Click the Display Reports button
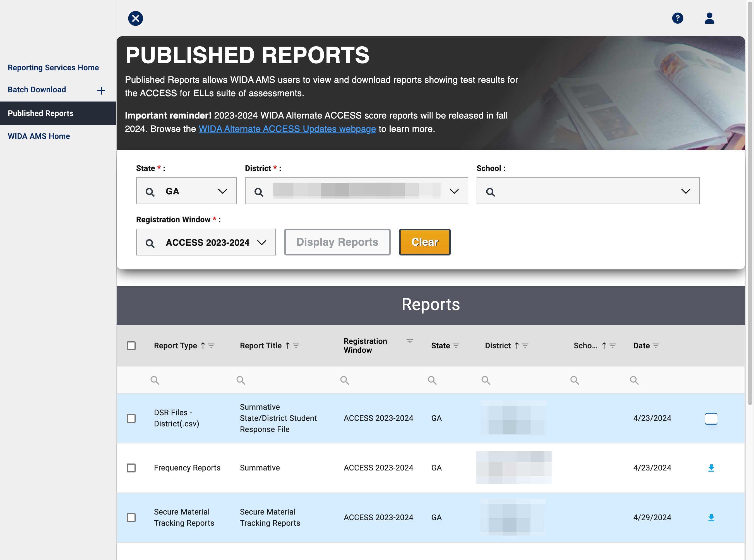This screenshot has width=754, height=560. tap(337, 242)
